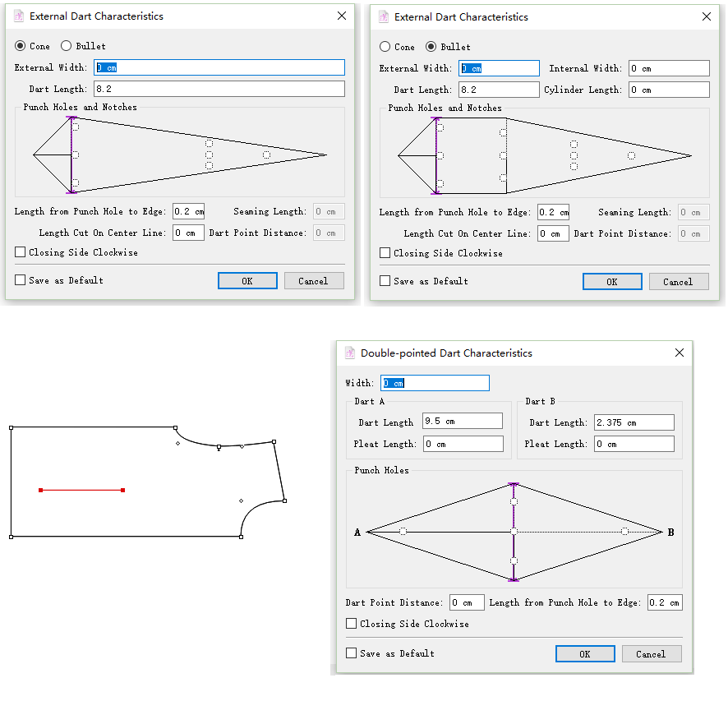Select the red dart line on the pattern piece
The width and height of the screenshot is (728, 701).
(x=81, y=490)
